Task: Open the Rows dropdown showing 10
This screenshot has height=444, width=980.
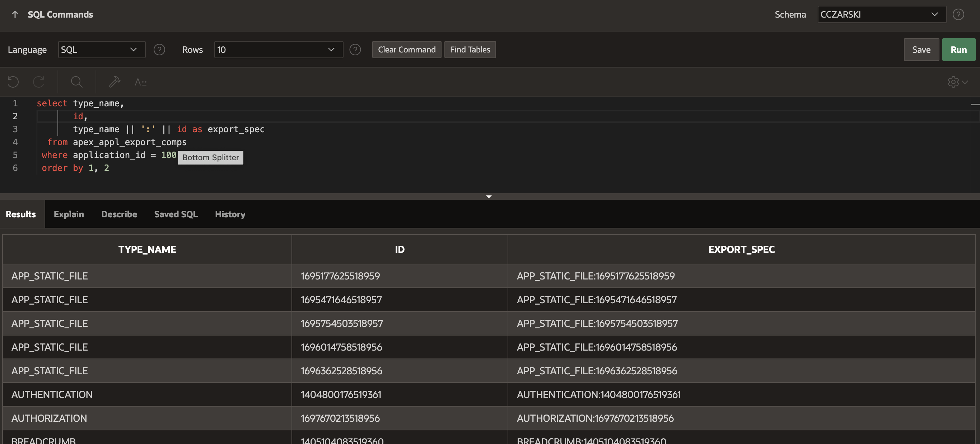Action: point(278,50)
